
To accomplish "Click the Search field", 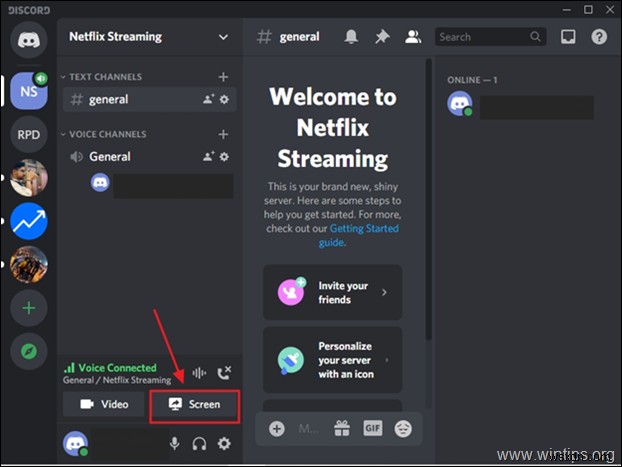I will point(490,37).
